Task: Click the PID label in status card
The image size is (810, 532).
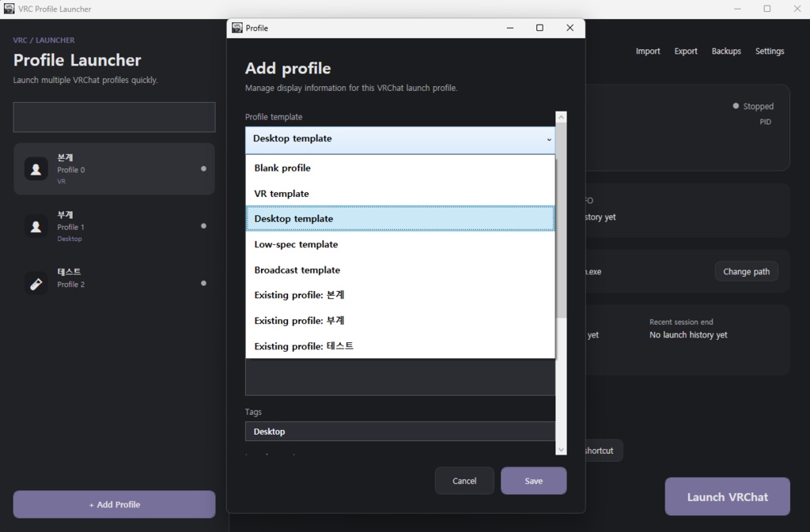Action: pos(765,122)
